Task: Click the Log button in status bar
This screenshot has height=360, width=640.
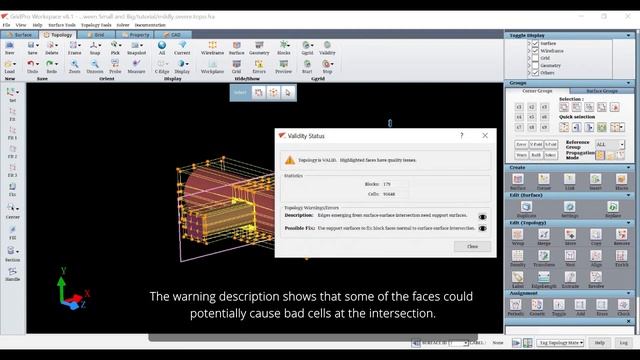Action: click(623, 343)
